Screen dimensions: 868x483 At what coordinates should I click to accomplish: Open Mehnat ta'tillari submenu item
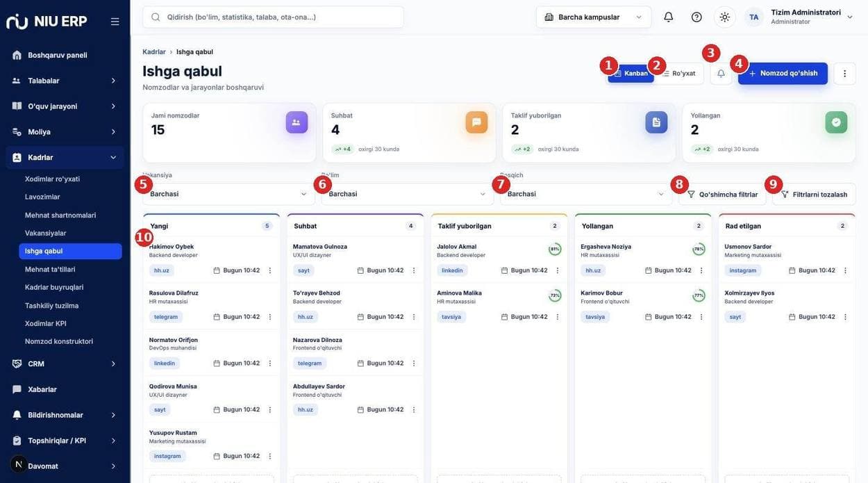pyautogui.click(x=71, y=269)
